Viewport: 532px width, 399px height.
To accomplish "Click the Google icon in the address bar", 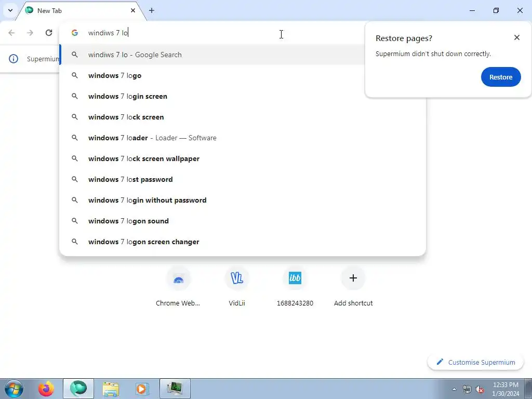I will pos(75,33).
